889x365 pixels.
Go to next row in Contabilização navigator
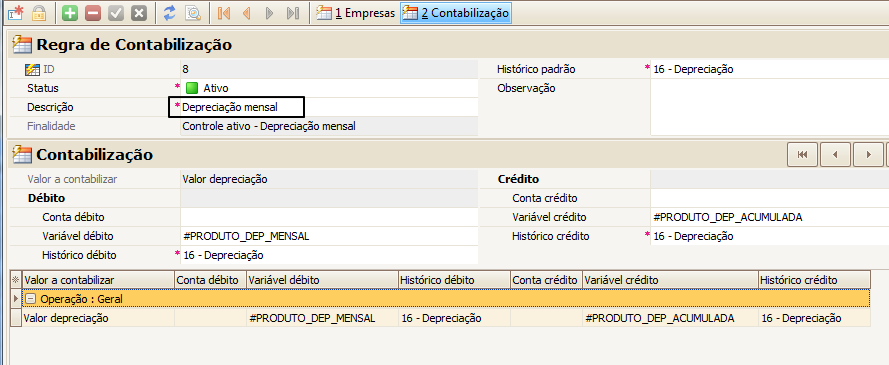(x=867, y=154)
